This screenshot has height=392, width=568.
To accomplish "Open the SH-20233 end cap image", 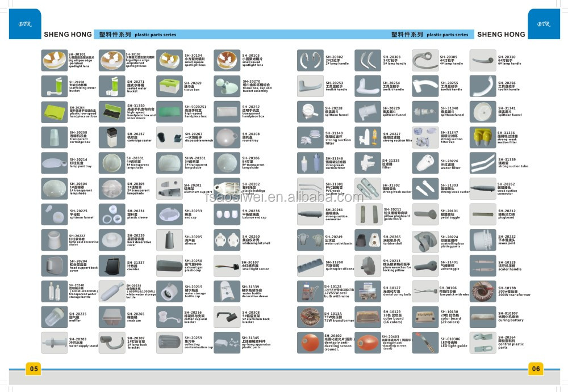I will tap(169, 214).
